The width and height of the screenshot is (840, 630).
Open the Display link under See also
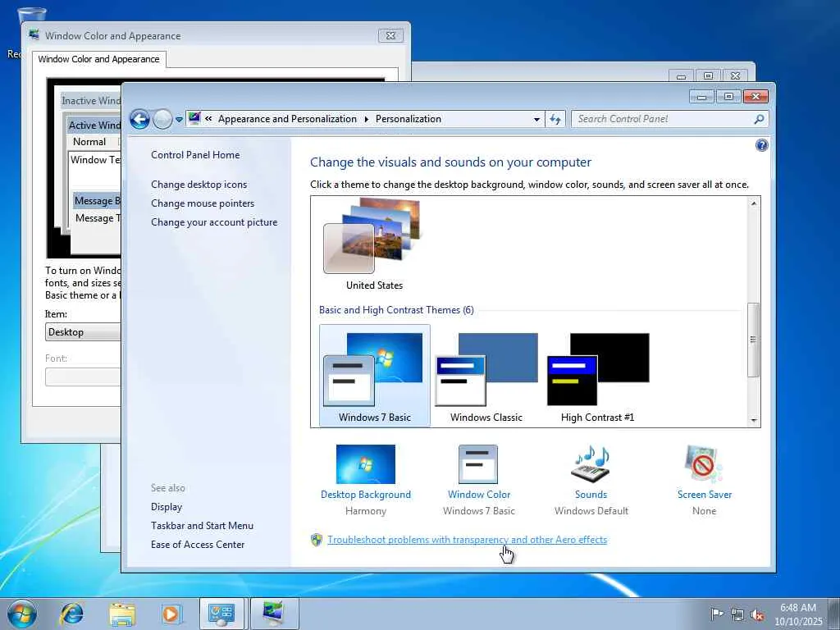167,507
